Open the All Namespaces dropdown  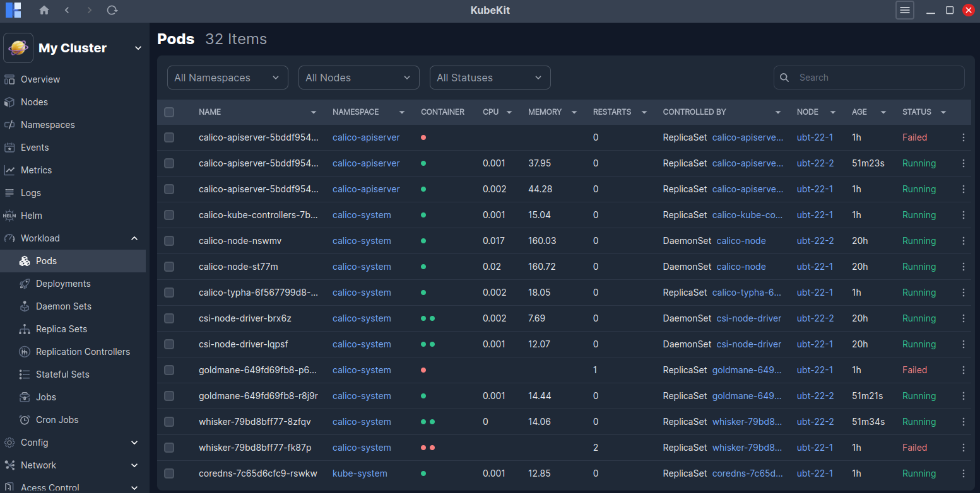[x=227, y=78]
